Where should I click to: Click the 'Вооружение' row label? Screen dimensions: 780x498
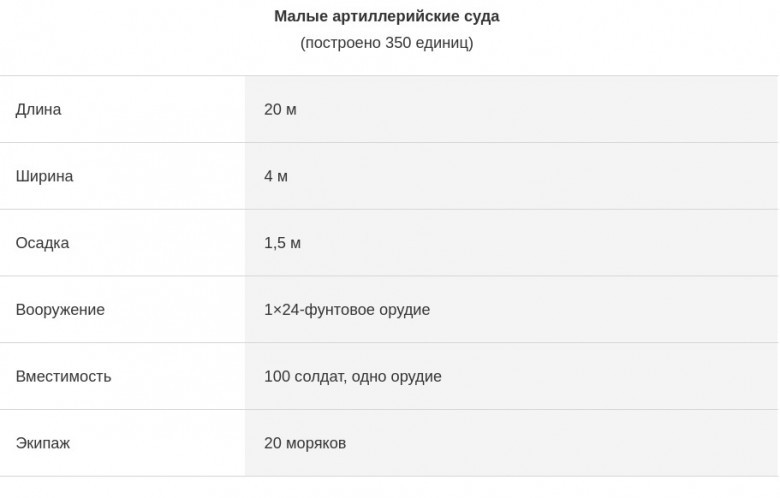tap(60, 309)
